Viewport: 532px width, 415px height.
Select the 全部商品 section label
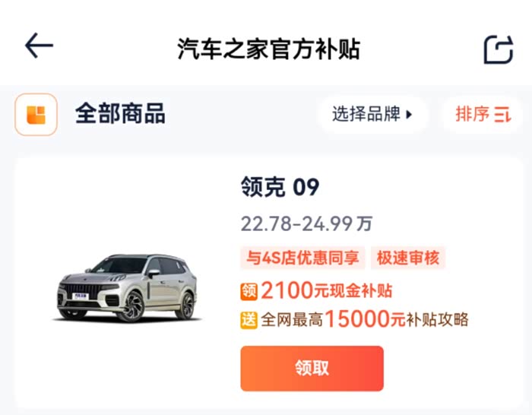120,114
